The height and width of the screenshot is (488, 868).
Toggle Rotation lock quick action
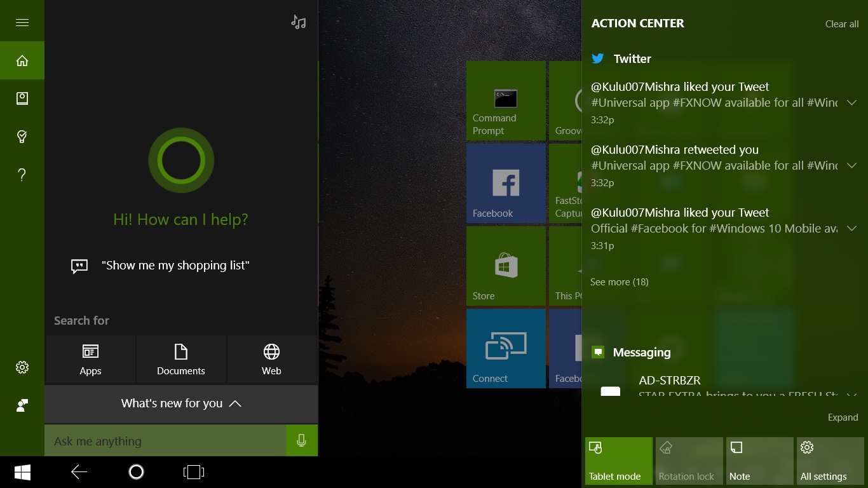click(689, 461)
